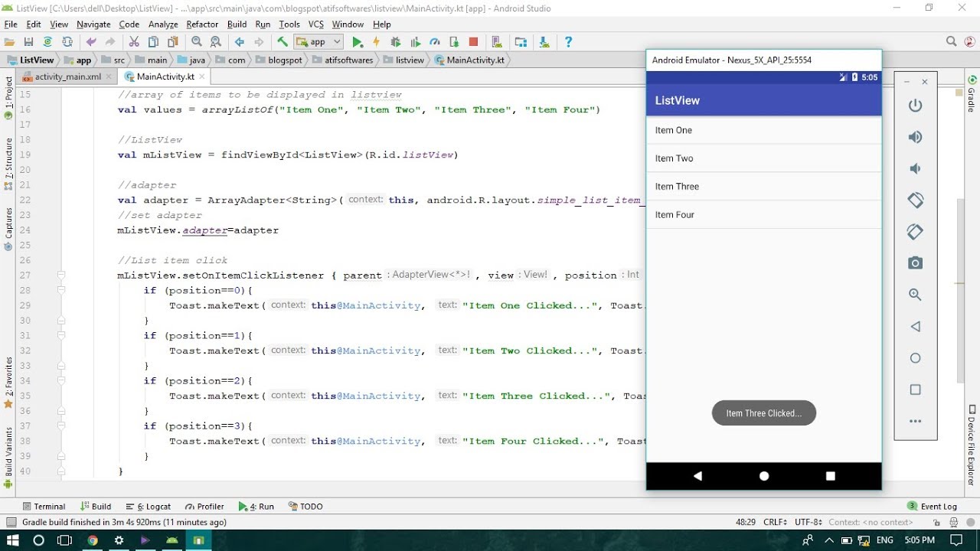Viewport: 980px width, 551px height.
Task: Click the Copy toolbar icon
Action: [x=153, y=42]
